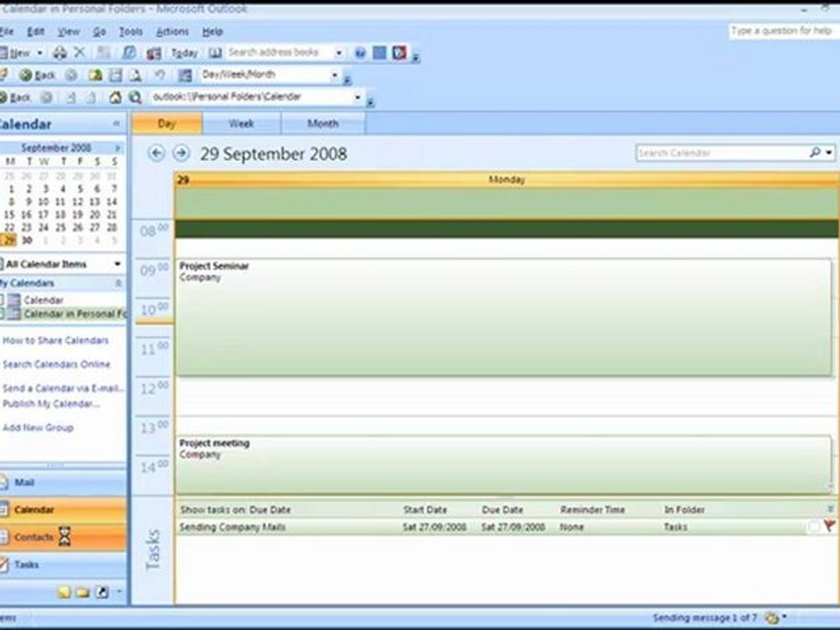The image size is (840, 630).
Task: Click the red icon ending the Standard toolbar
Action: [400, 52]
